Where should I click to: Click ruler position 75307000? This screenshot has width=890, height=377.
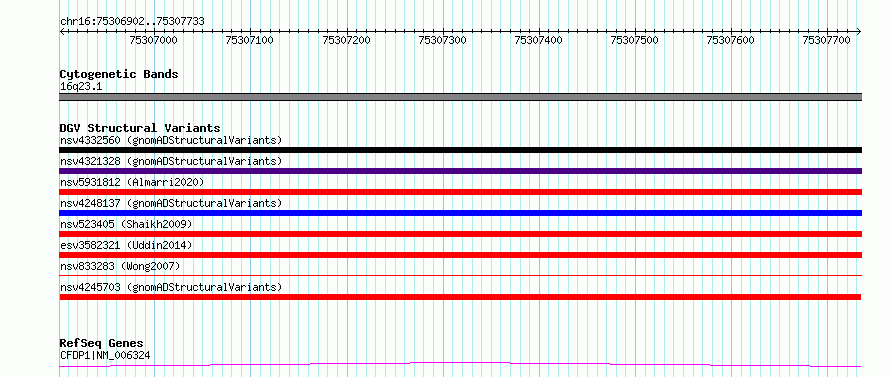click(154, 40)
